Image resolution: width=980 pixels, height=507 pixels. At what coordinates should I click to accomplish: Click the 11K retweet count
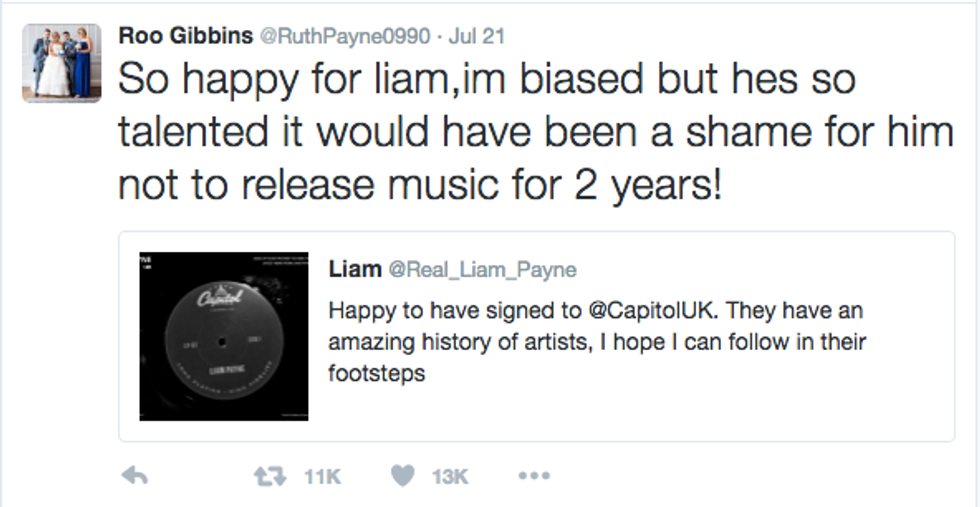(321, 477)
